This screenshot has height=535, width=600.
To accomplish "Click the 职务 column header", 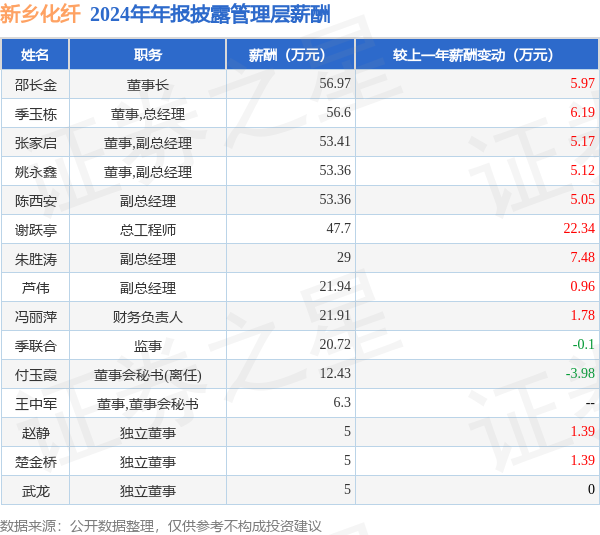I will tap(148, 55).
